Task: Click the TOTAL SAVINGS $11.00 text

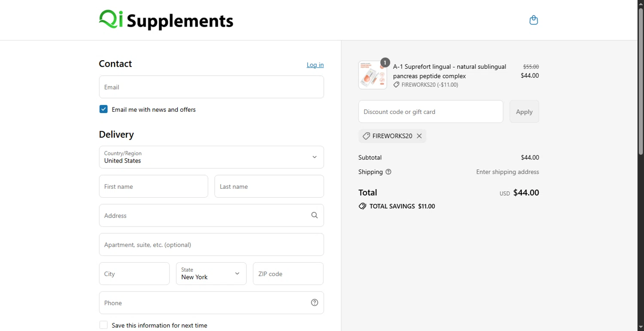Action: (x=402, y=206)
